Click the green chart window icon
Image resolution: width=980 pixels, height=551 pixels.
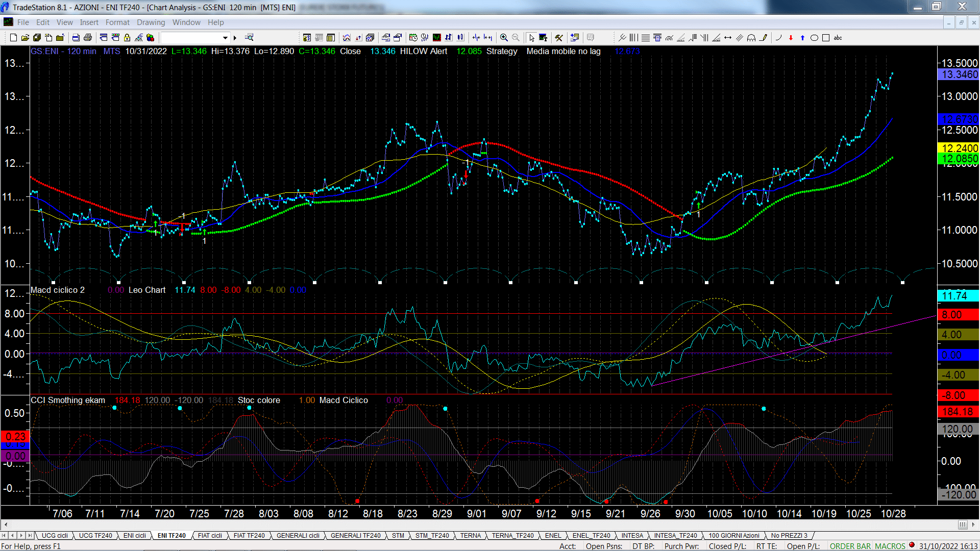click(x=436, y=38)
